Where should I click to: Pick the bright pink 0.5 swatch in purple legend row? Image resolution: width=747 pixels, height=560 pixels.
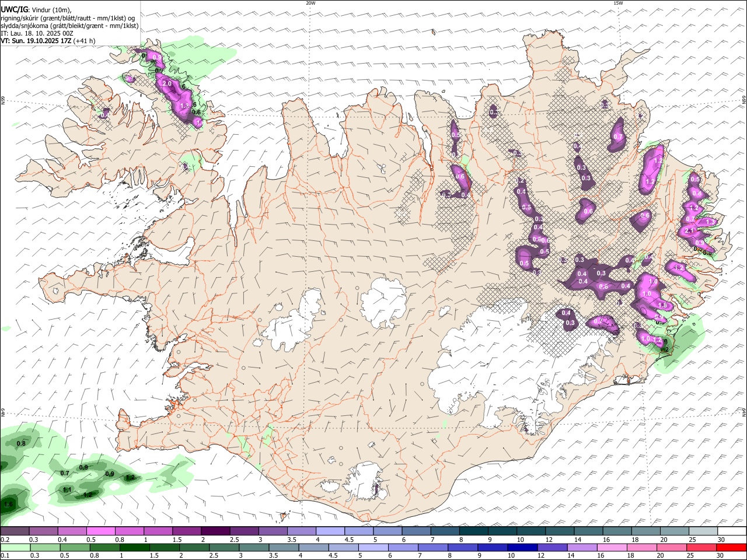(x=100, y=531)
